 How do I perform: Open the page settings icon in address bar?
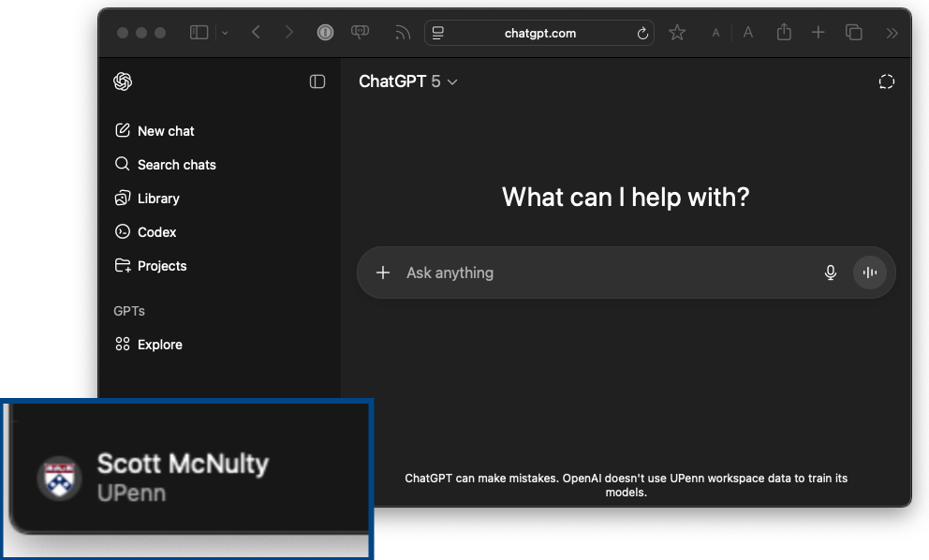click(x=438, y=33)
